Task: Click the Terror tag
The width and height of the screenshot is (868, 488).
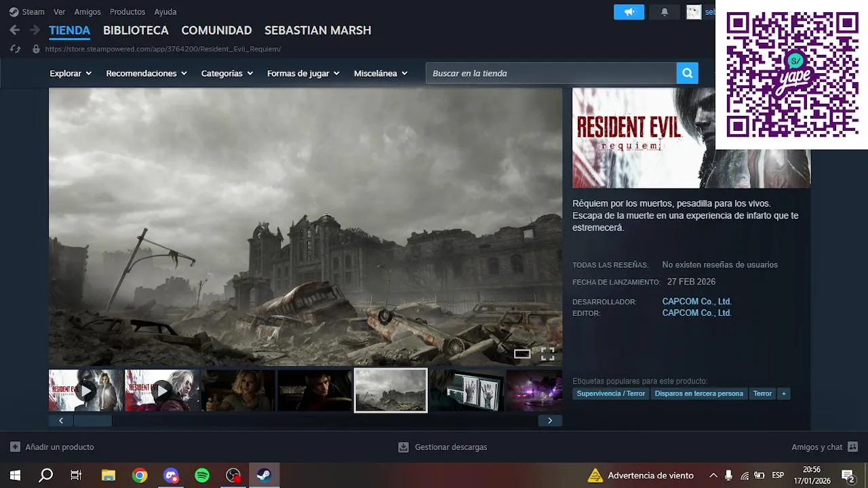Action: 762,394
